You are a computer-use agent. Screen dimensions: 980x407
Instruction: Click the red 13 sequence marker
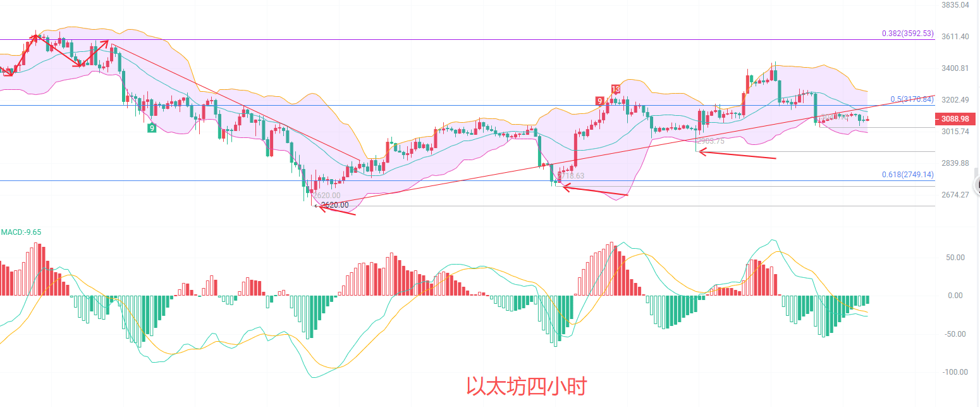[615, 89]
